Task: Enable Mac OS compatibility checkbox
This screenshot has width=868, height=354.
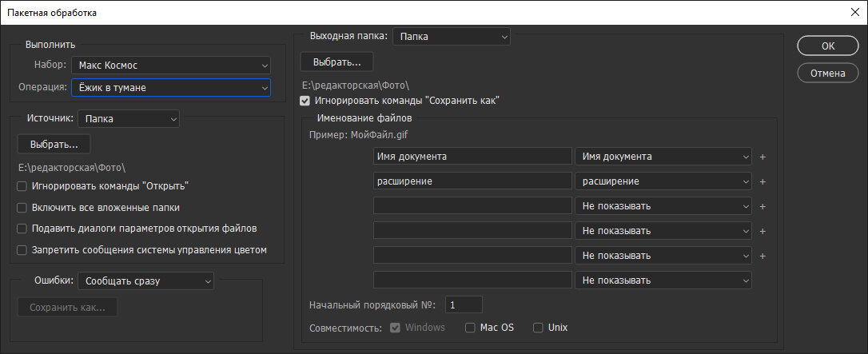Action: point(470,328)
